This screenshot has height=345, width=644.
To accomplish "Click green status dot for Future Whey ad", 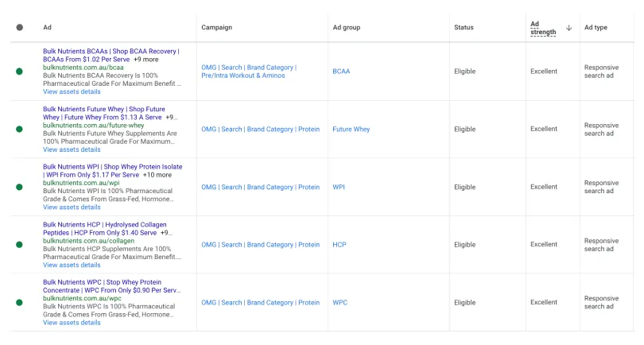I will 19,130.
